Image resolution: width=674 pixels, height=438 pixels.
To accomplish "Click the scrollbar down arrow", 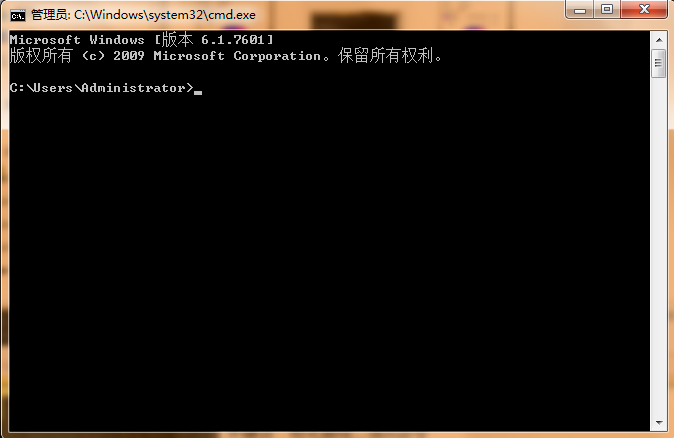I will (659, 423).
